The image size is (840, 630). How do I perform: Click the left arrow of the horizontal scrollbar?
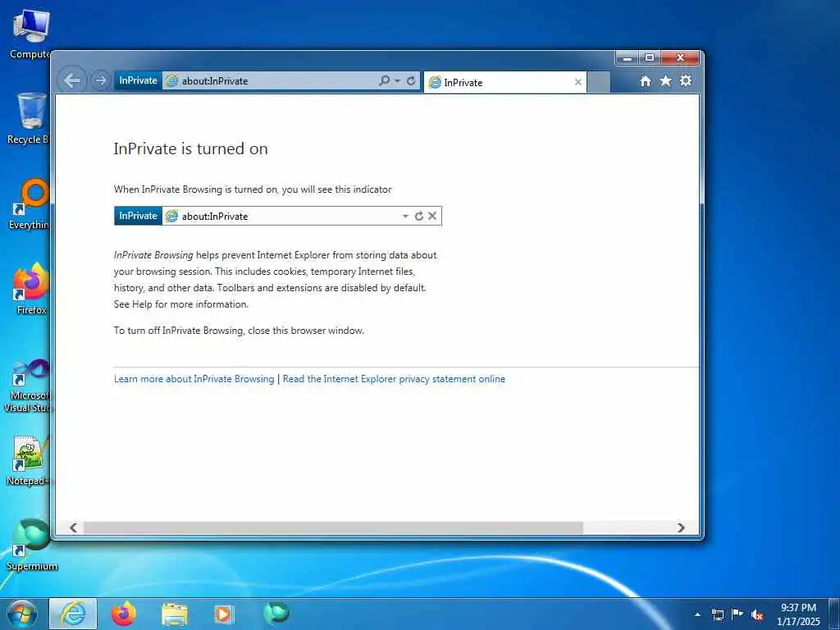click(x=73, y=527)
